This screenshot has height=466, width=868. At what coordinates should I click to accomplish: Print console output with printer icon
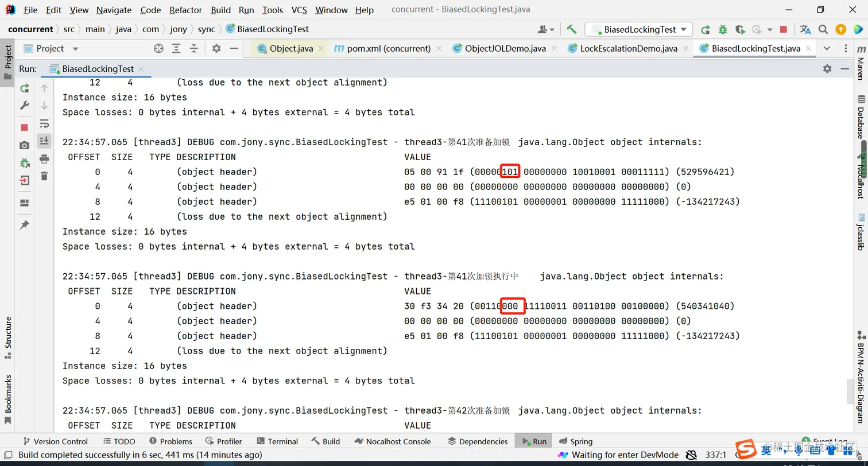pos(44,159)
